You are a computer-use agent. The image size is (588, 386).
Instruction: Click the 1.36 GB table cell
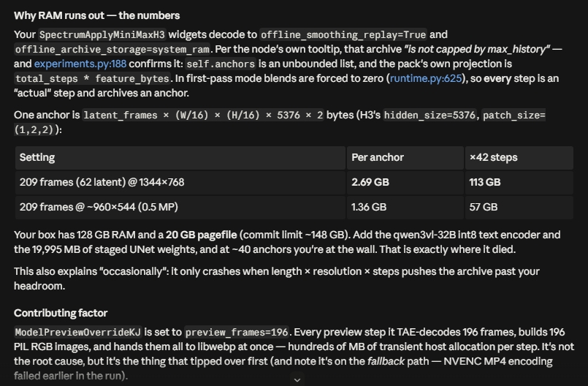405,208
